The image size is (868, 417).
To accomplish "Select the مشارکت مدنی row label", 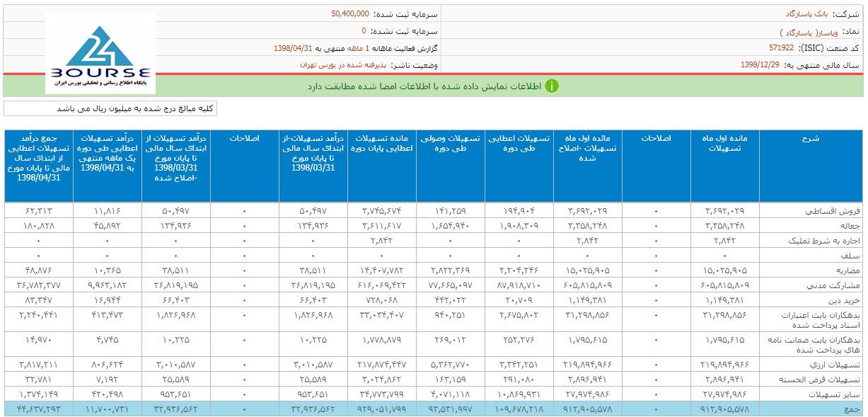I will tap(835, 285).
